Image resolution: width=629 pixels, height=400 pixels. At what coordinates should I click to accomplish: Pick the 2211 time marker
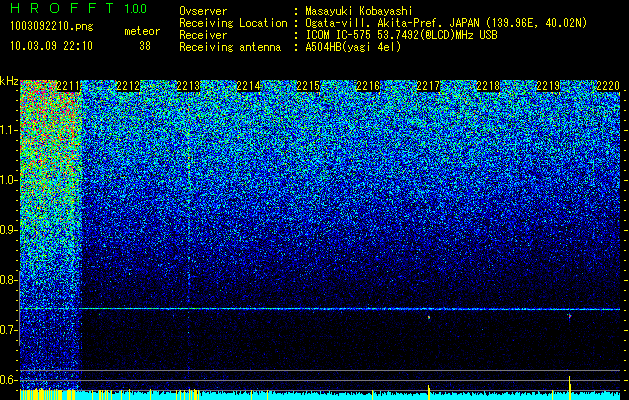(x=68, y=86)
